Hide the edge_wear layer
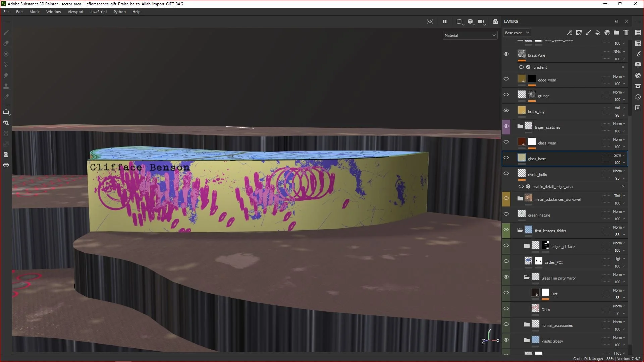 click(x=506, y=79)
